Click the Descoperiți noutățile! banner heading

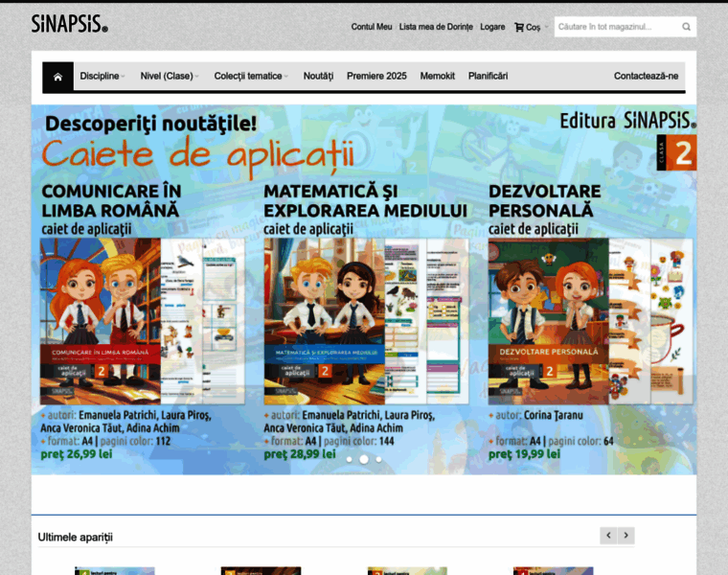[x=151, y=124]
